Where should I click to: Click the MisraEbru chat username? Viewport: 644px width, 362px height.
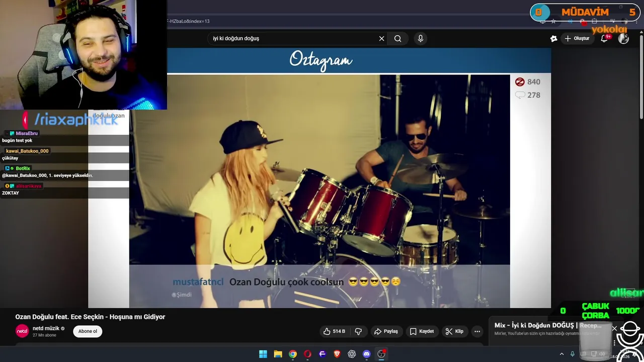coord(27,133)
